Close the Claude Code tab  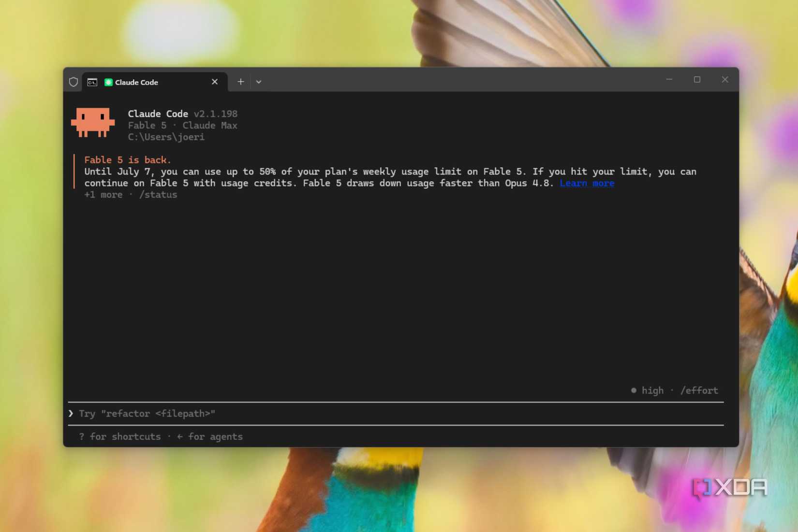click(215, 82)
